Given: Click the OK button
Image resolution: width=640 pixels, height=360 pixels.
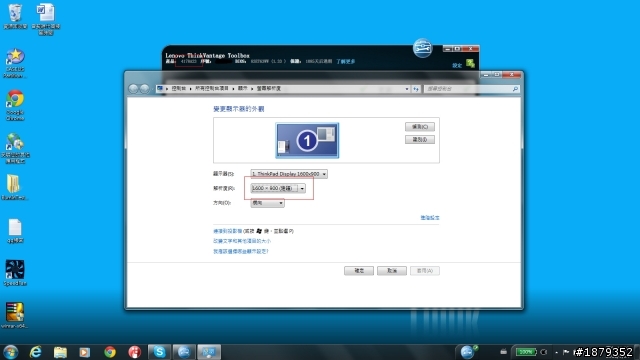Looking at the screenshot, I should 359,271.
